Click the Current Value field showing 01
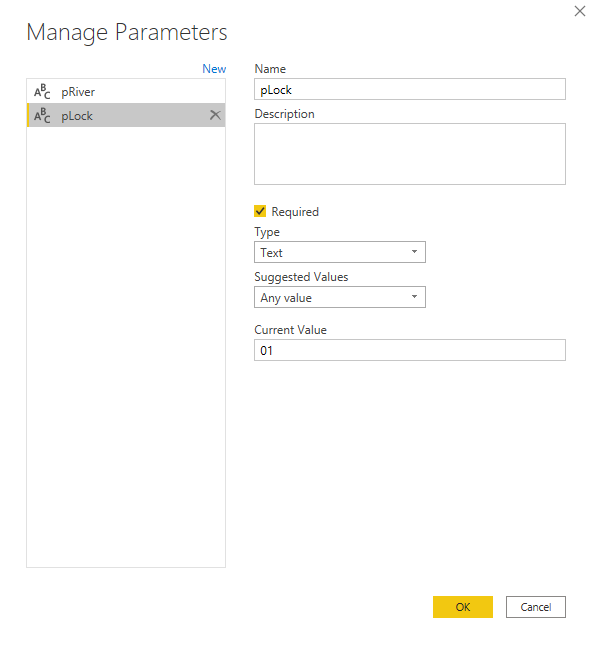This screenshot has height=647, width=596. 409,350
